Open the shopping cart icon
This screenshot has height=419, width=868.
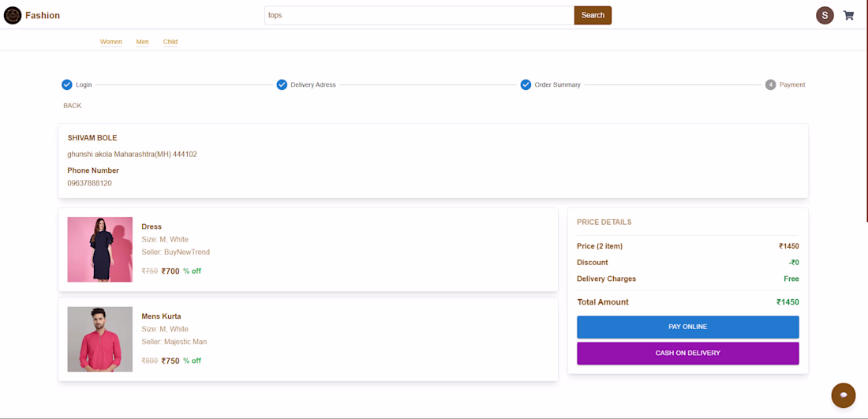click(x=848, y=16)
